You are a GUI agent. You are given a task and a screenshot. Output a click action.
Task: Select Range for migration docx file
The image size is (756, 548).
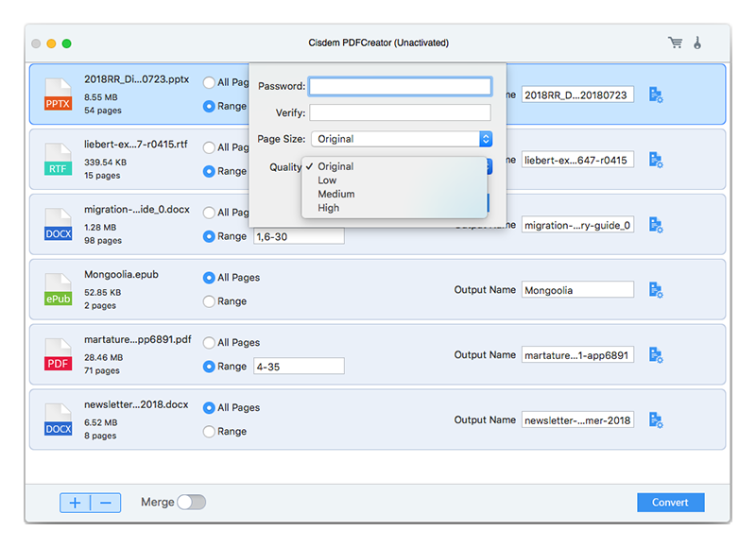point(209,236)
